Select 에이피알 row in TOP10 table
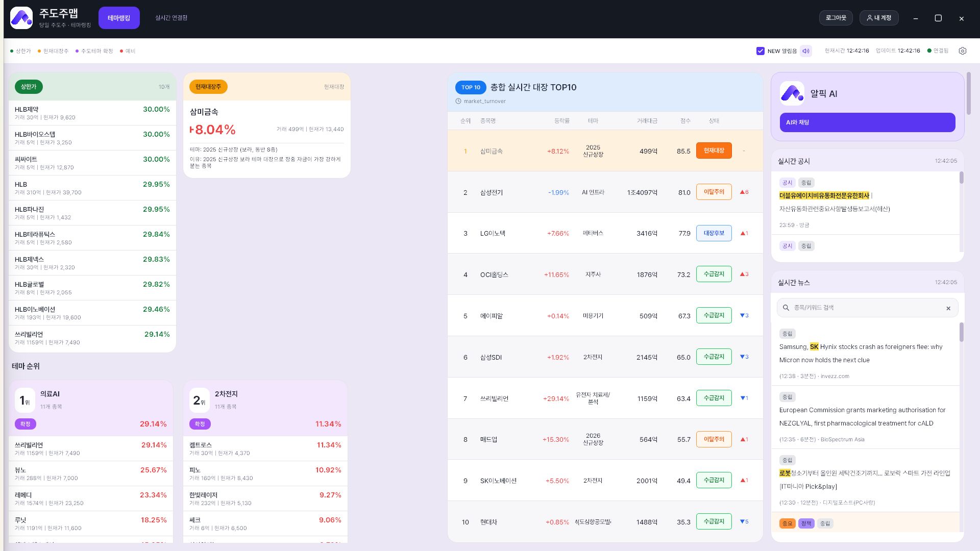 click(x=605, y=316)
